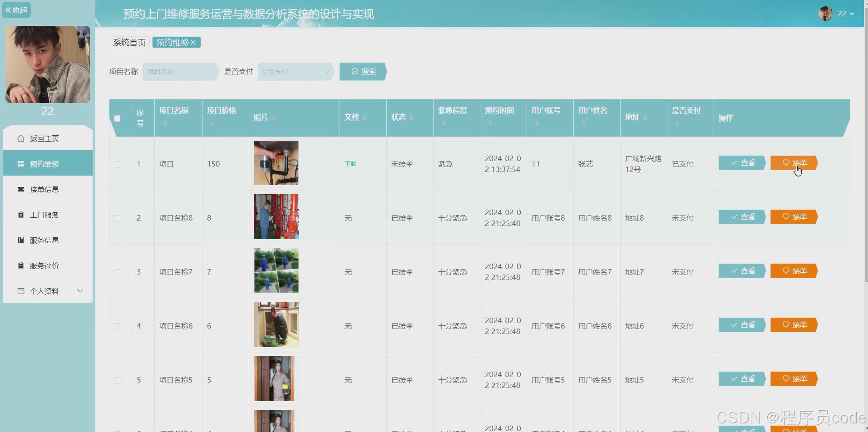The width and height of the screenshot is (868, 432).
Task: Accept order 项目名称7 with 接单
Action: click(x=794, y=271)
